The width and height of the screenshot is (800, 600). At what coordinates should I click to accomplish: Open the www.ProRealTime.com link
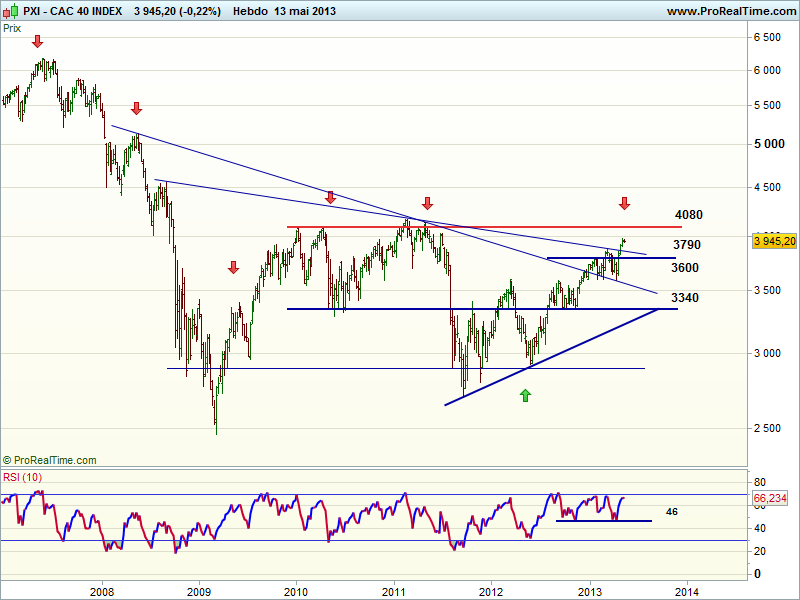pos(730,11)
